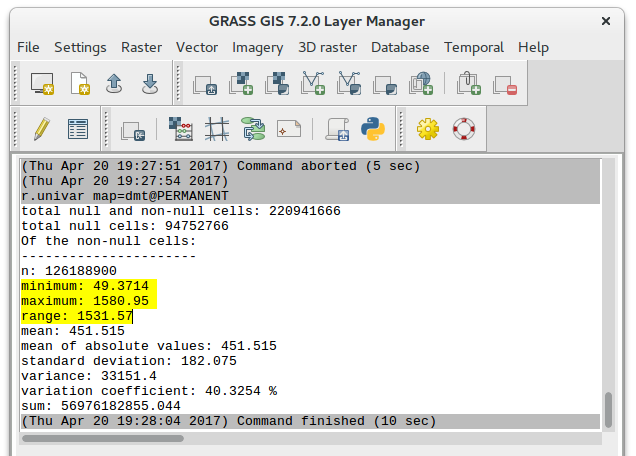Show attribute table of selected layer
Viewport: 636px width, 456px height.
(78, 129)
